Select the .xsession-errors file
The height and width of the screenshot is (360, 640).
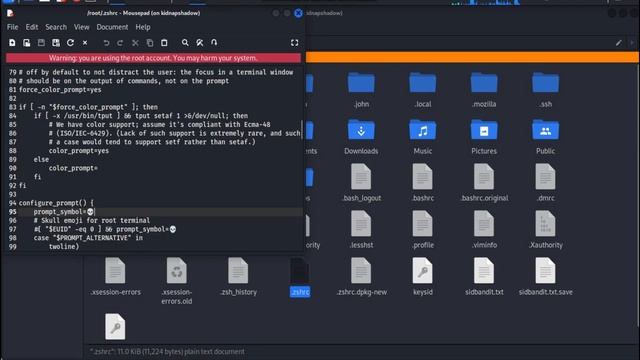point(116,277)
